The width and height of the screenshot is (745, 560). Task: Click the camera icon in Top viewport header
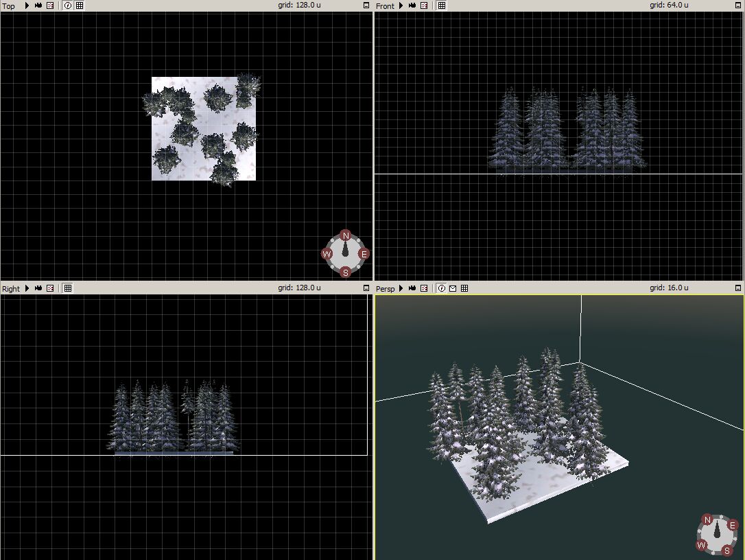(x=38, y=5)
